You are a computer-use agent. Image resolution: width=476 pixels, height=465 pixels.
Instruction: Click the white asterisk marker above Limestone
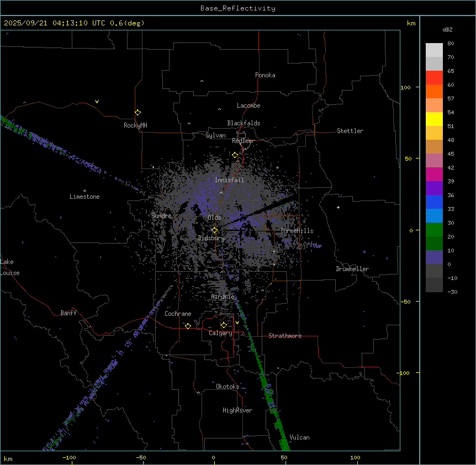(84, 191)
